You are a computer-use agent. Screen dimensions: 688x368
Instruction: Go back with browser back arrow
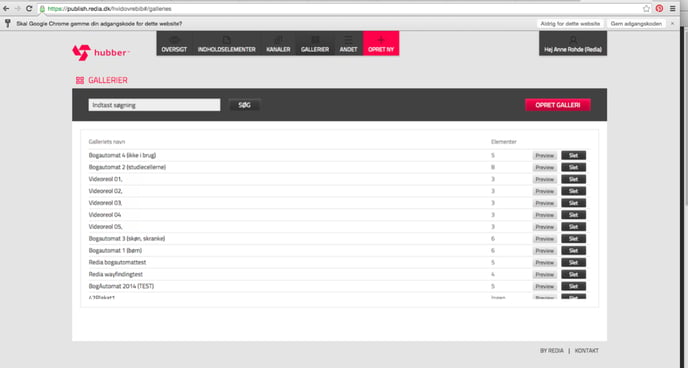coord(6,8)
